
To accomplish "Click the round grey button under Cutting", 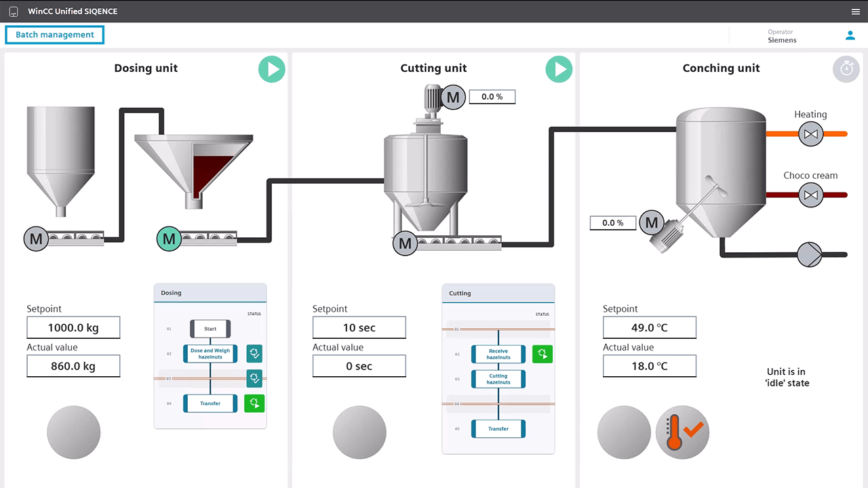I will click(x=359, y=432).
